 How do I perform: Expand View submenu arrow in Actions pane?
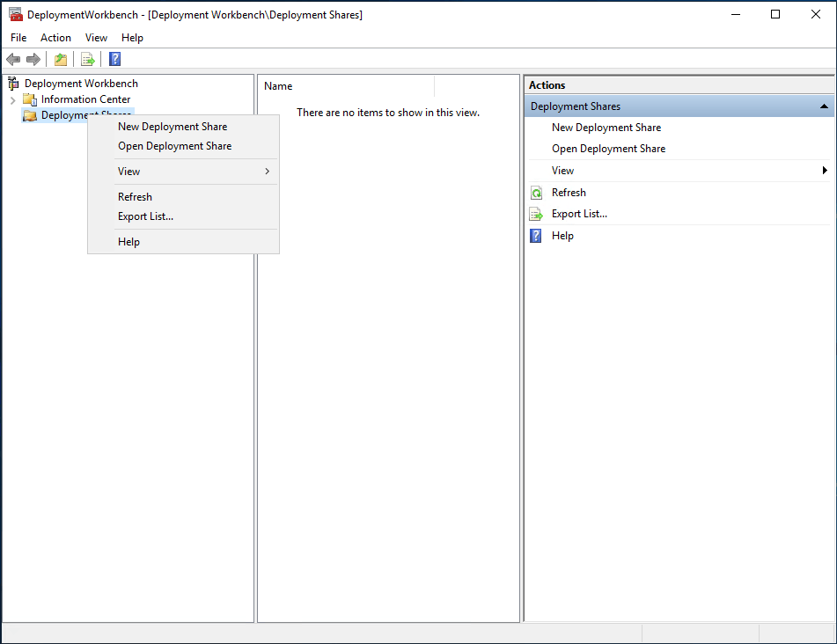pos(825,171)
